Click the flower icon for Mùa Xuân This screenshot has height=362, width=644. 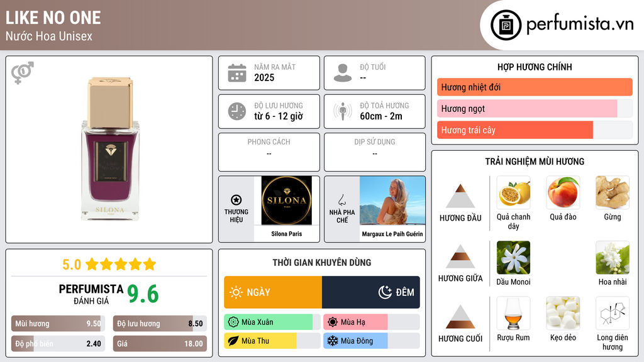(233, 322)
